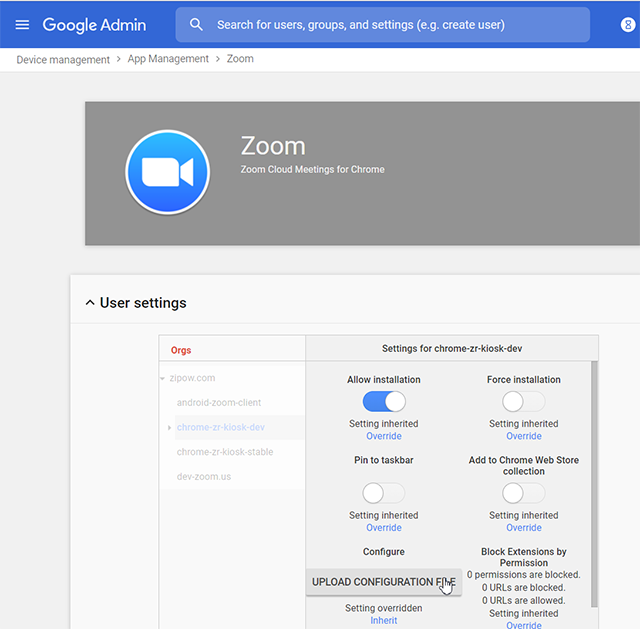Override Chrome Web Store collection setting
Viewport: 640px width, 629px height.
click(x=524, y=527)
